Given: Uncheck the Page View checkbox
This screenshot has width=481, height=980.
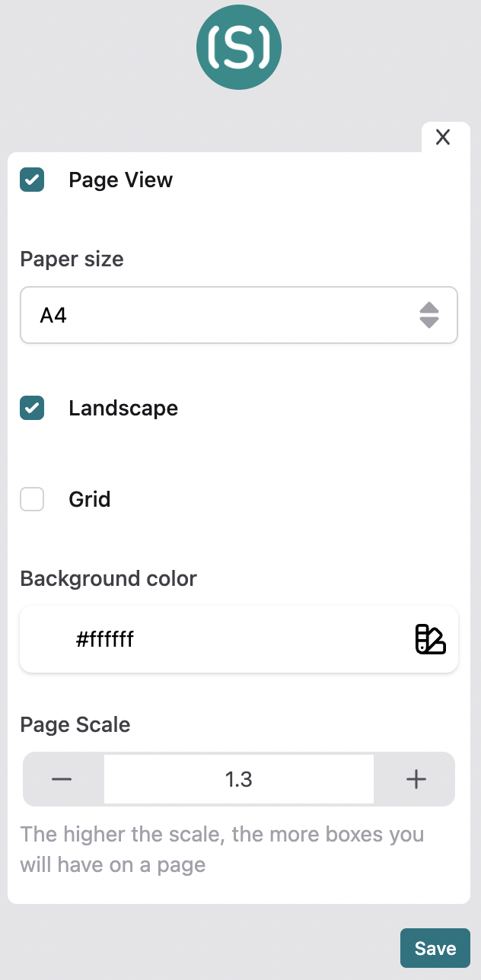Looking at the screenshot, I should (32, 180).
